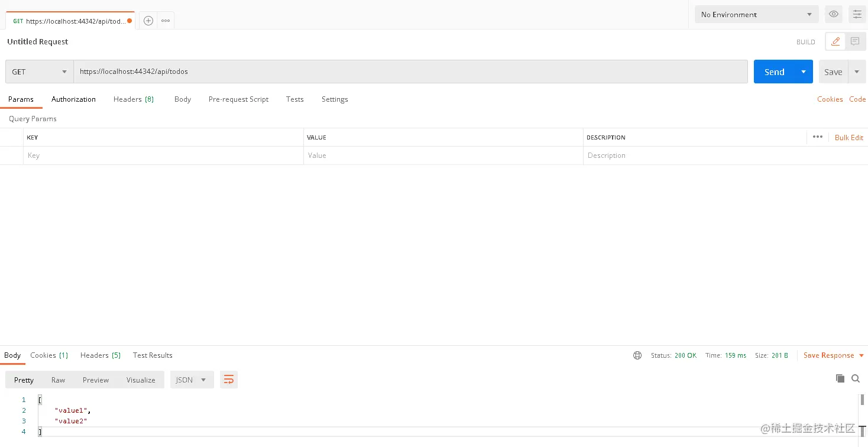
Task: Click the request URL input field
Action: [410, 72]
